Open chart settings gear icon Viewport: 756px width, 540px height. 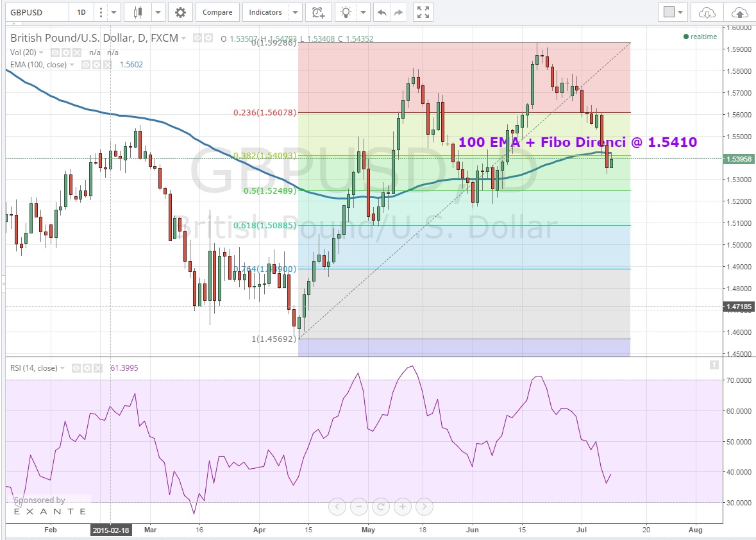180,12
